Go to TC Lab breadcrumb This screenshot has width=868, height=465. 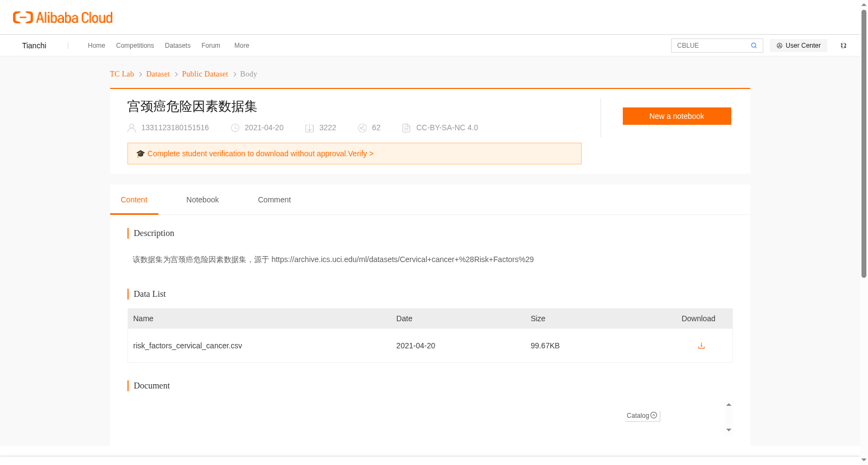click(122, 74)
